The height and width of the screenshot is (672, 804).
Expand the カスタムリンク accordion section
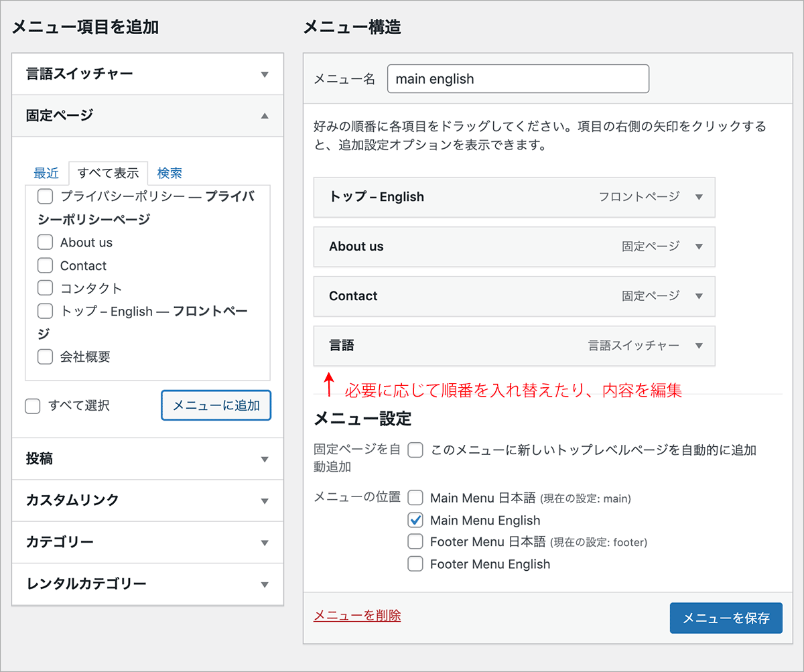[x=264, y=501]
